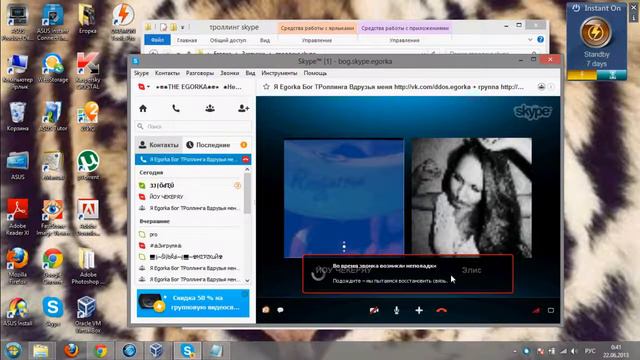Expand the Explorer ribbon chevron
640x360 pixels.
click(x=530, y=40)
